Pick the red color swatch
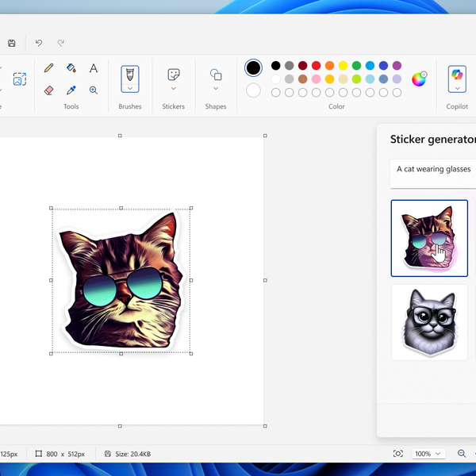476x476 pixels. coord(317,66)
